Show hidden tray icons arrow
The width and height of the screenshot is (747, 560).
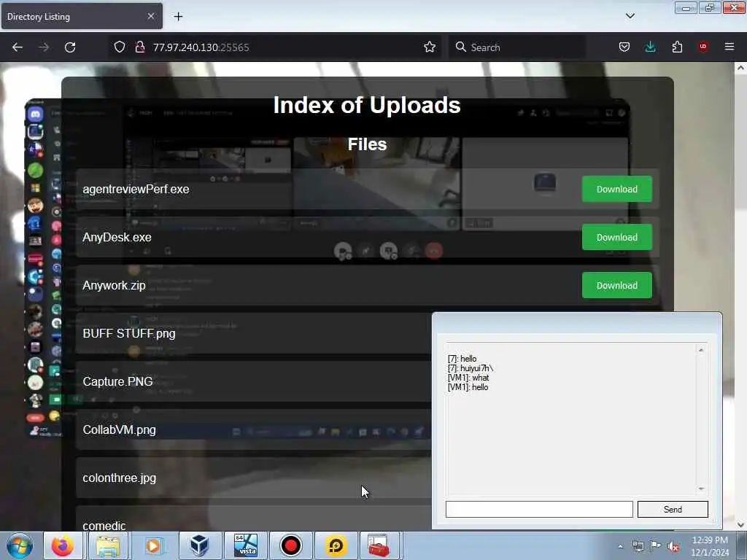pos(620,546)
